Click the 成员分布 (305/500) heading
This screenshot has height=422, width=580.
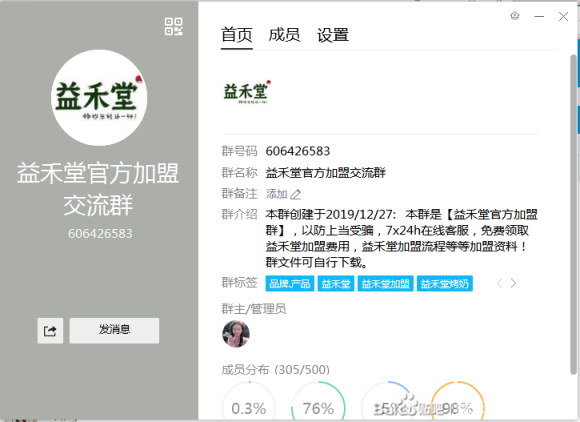[276, 369]
